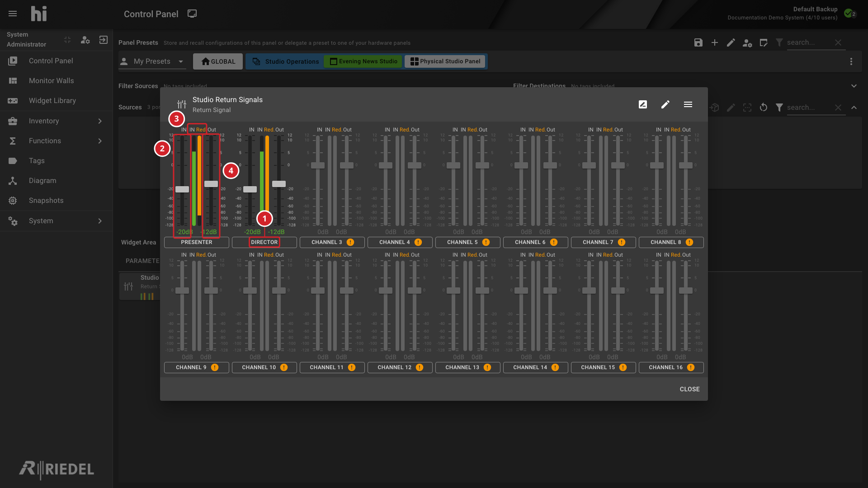
Task: Select the Evening News Studio preset
Action: tap(363, 61)
